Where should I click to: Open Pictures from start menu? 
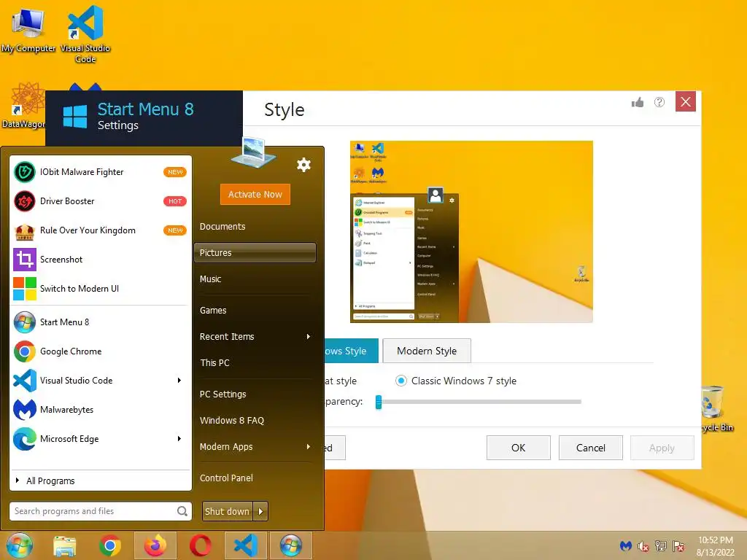click(255, 253)
